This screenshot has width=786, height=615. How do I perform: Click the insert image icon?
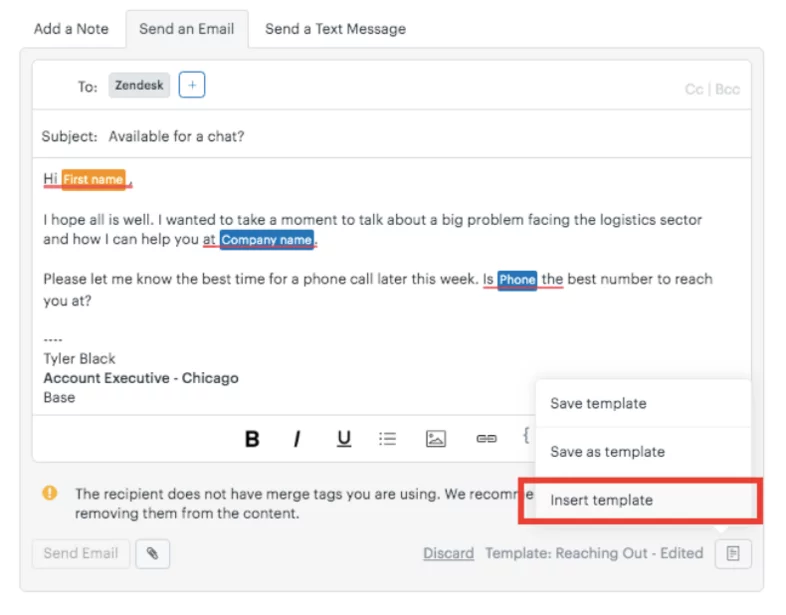click(x=435, y=439)
